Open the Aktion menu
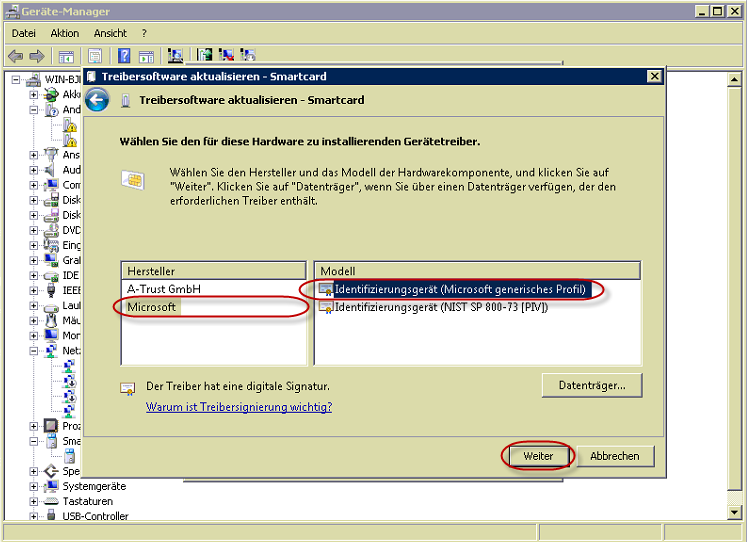The width and height of the screenshot is (747, 542). 64,33
